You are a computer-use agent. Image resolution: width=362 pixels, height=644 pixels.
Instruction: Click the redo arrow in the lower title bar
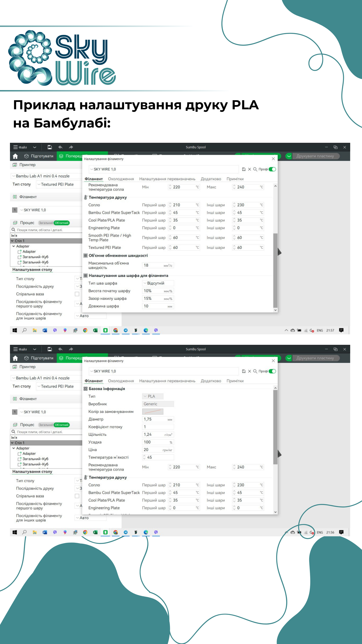point(71,349)
